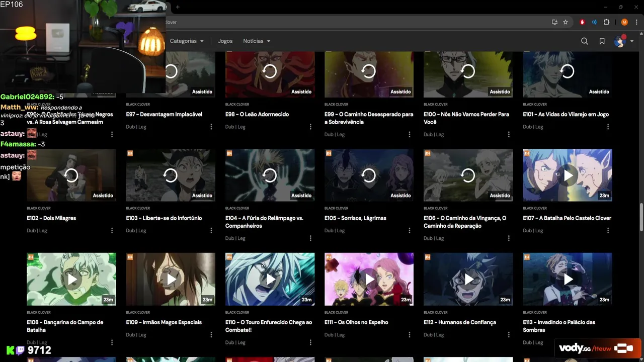Replay episode E104 thumbnail

click(270, 175)
